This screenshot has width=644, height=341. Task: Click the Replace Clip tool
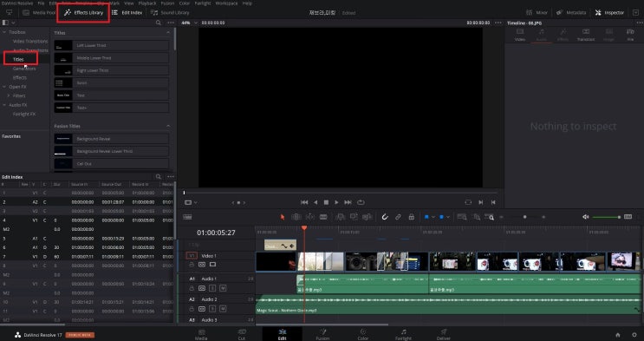pyautogui.click(x=368, y=217)
